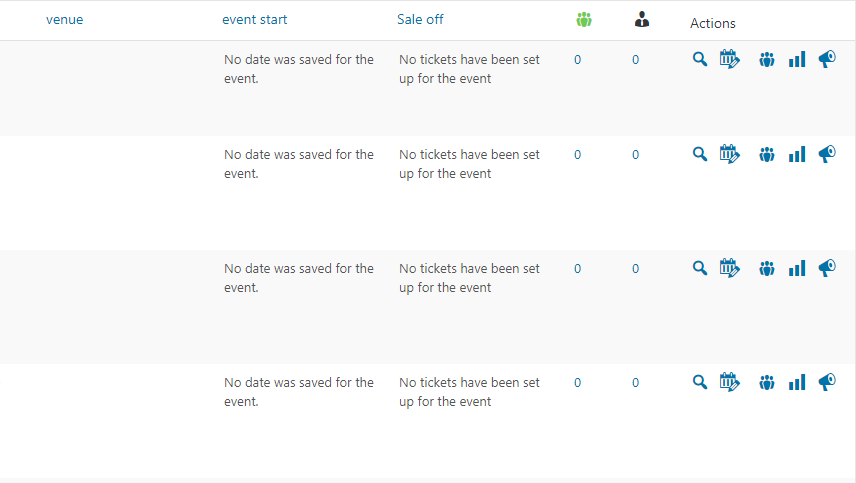The height and width of the screenshot is (483, 856).
Task: Sort by event start column header
Action: (x=255, y=19)
